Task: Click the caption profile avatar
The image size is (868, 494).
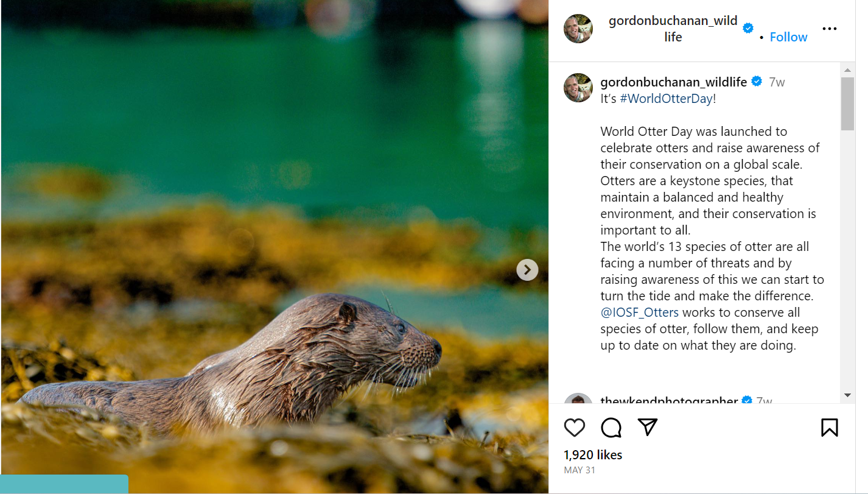Action: (578, 88)
